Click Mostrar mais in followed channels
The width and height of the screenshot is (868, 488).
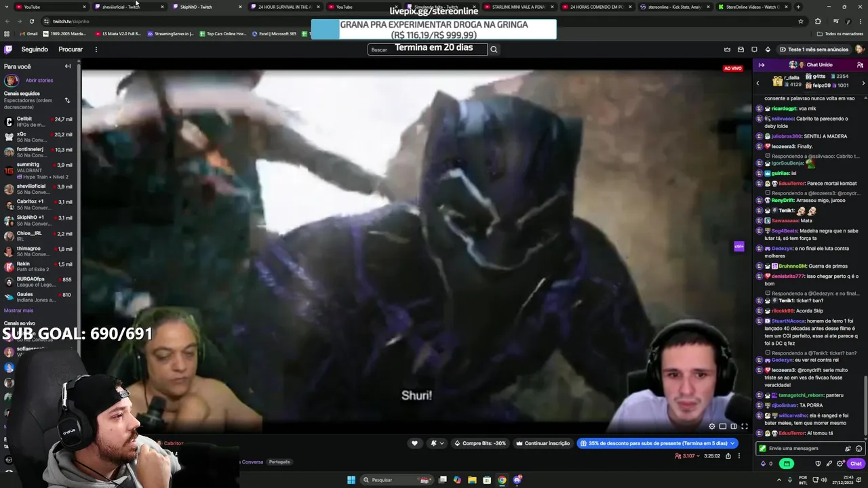click(18, 310)
